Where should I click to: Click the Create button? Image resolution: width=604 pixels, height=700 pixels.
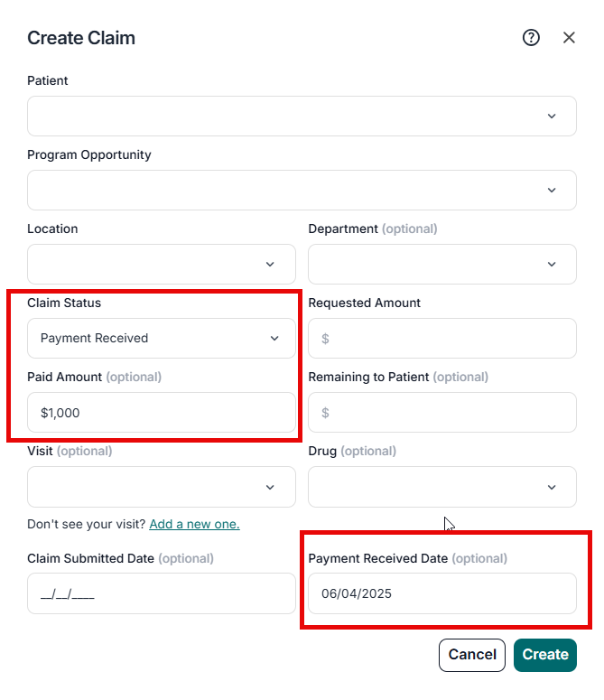(544, 655)
